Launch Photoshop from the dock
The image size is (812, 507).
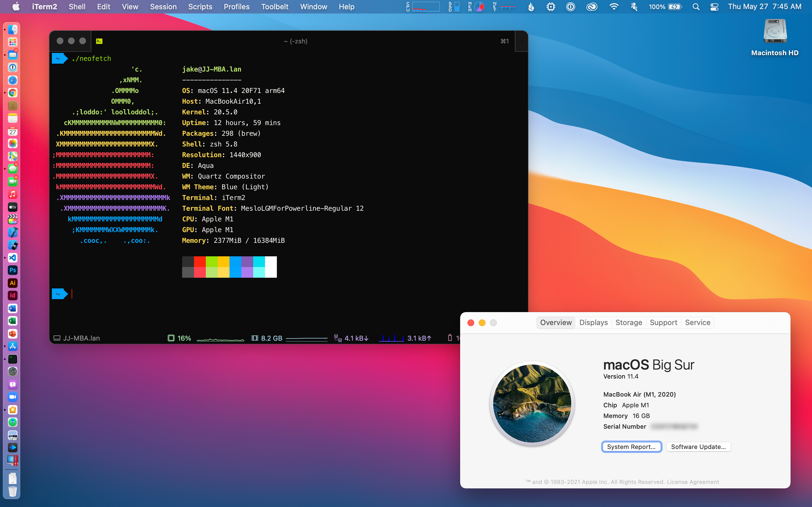13,270
